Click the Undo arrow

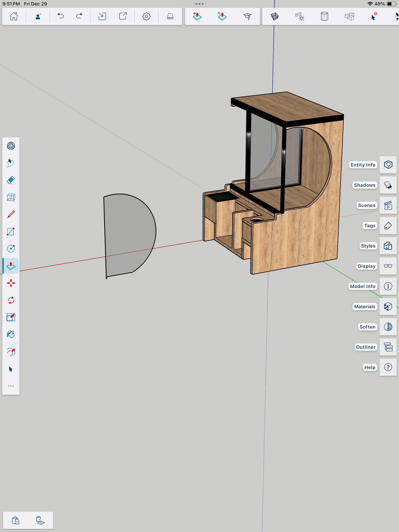61,16
